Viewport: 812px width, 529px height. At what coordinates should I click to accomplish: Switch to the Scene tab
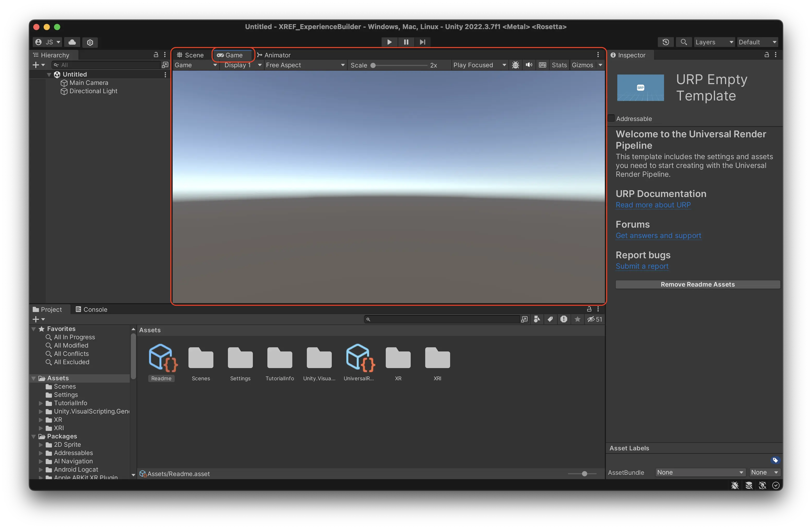pyautogui.click(x=190, y=55)
